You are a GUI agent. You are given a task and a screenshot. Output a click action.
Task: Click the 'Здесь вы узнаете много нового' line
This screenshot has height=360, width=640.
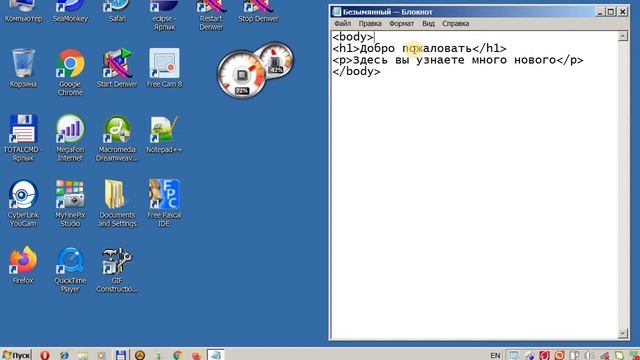pyautogui.click(x=458, y=60)
